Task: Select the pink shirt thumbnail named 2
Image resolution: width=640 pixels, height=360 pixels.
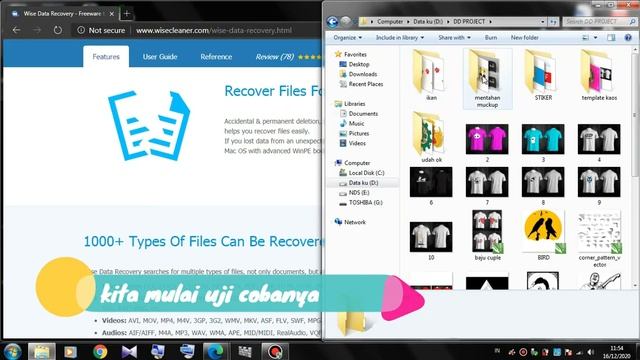Action: (x=487, y=143)
